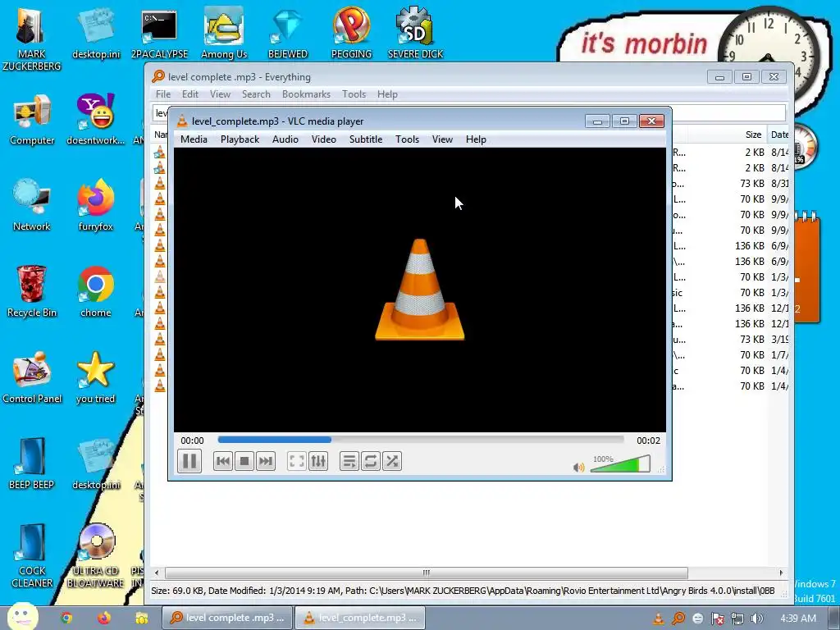Image resolution: width=840 pixels, height=630 pixels.
Task: Open VLC Playback menu
Action: pos(240,139)
